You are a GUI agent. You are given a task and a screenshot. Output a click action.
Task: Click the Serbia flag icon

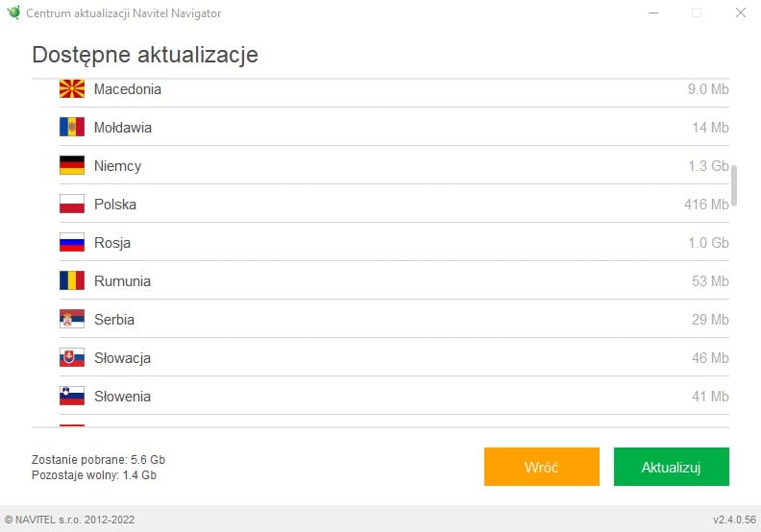pos(72,320)
